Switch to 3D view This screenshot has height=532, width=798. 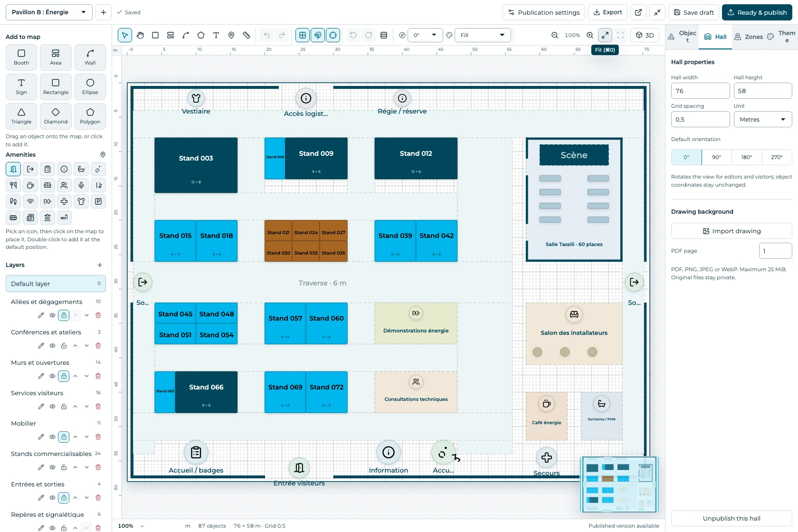tap(645, 35)
